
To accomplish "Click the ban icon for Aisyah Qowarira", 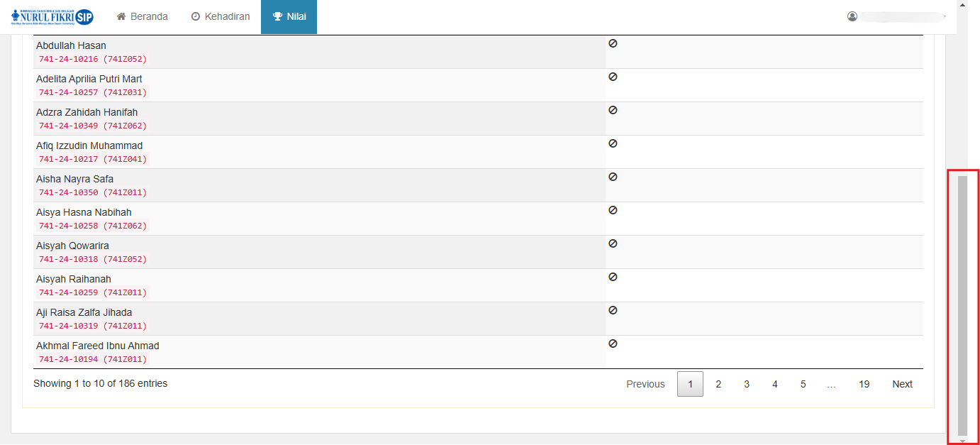I will click(x=613, y=243).
